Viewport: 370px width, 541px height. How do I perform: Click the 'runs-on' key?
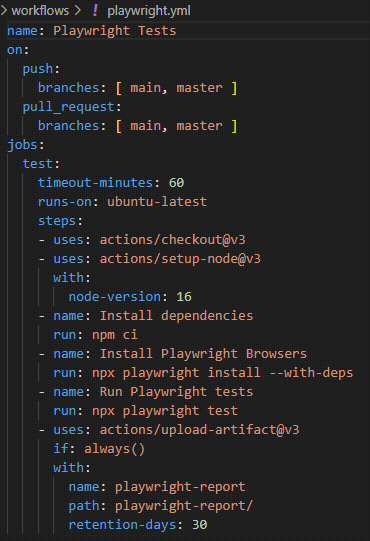[65, 201]
